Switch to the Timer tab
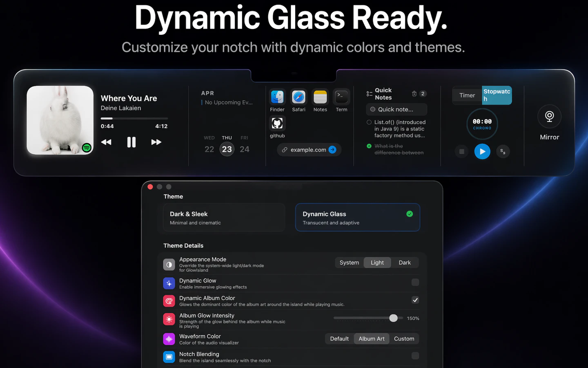Image resolution: width=588 pixels, height=368 pixels. 467,95
